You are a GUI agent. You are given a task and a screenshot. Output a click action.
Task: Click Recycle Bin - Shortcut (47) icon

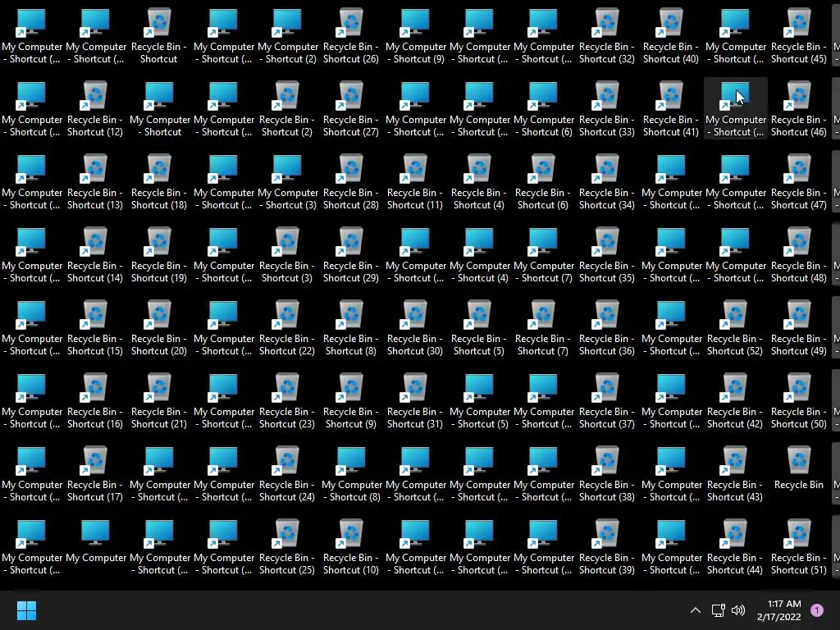click(799, 181)
